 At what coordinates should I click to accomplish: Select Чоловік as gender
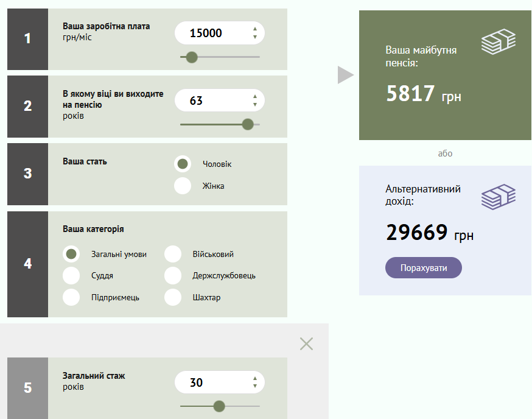pyautogui.click(x=183, y=164)
